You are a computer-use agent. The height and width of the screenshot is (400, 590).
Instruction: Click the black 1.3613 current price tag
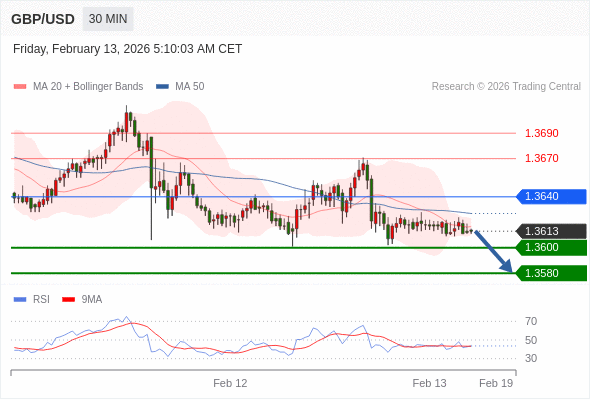(551, 231)
